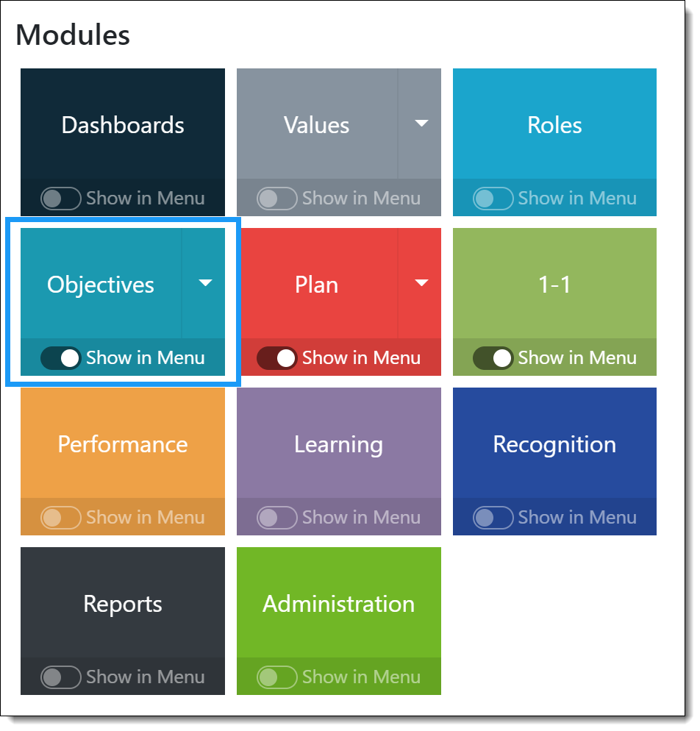
Task: Expand the Plan module dropdown arrow
Action: pyautogui.click(x=421, y=283)
